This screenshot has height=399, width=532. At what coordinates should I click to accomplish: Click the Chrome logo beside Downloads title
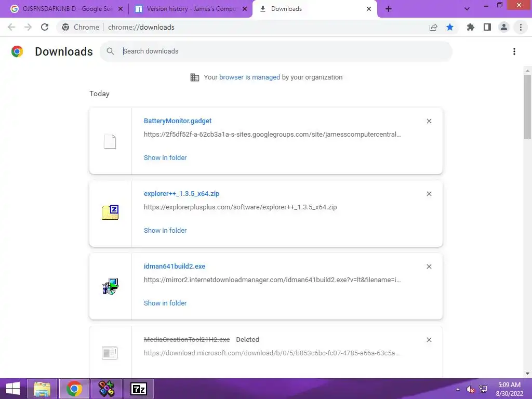pyautogui.click(x=17, y=51)
